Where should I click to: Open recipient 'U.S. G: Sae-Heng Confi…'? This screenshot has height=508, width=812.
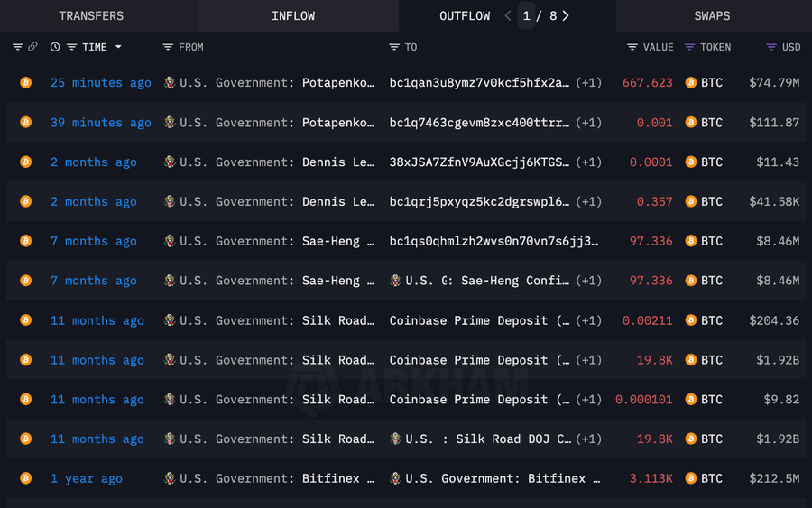pyautogui.click(x=487, y=281)
